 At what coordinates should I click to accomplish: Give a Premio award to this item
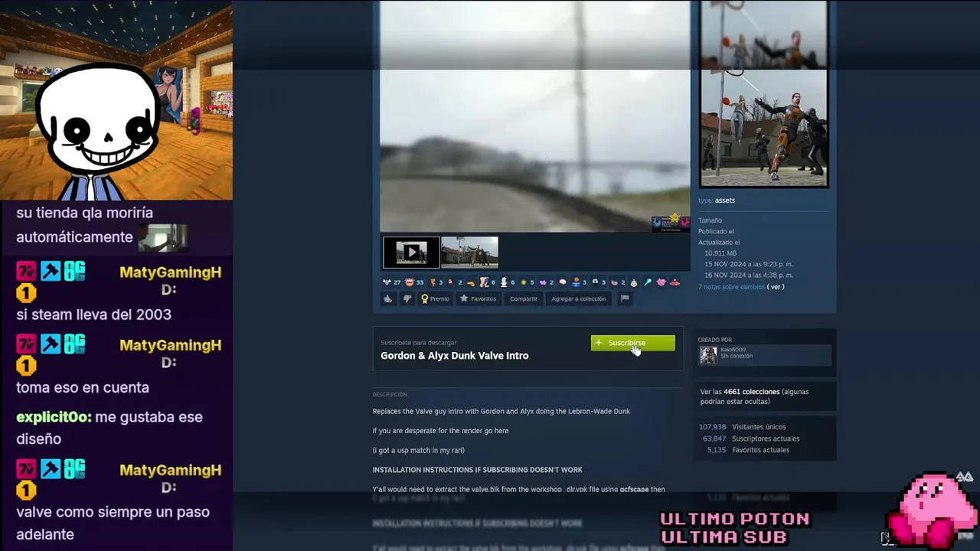tap(436, 299)
